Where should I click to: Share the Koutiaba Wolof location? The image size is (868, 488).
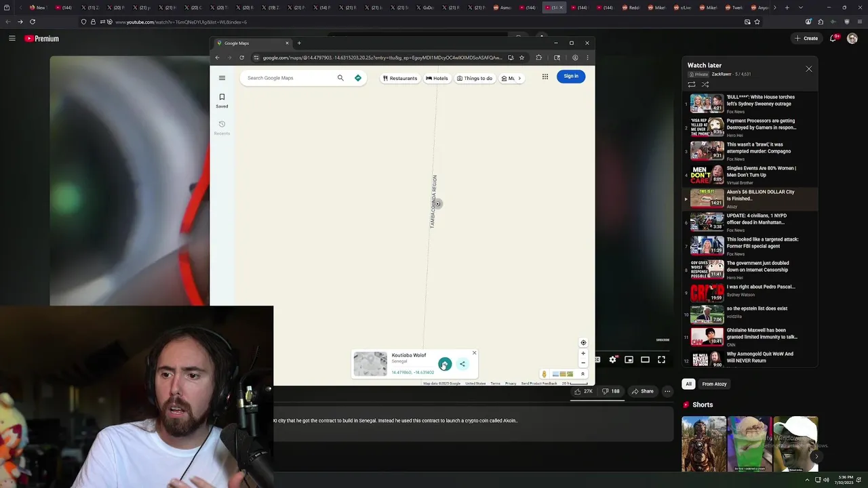pyautogui.click(x=462, y=364)
